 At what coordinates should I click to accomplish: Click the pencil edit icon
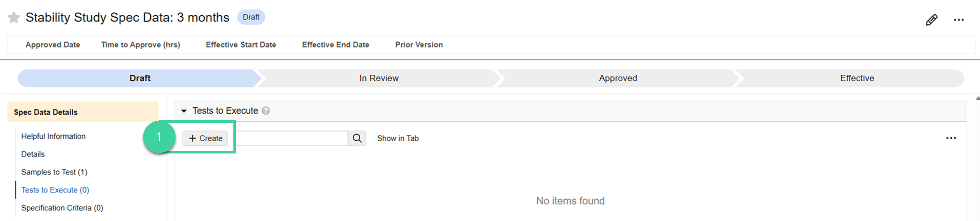(931, 20)
